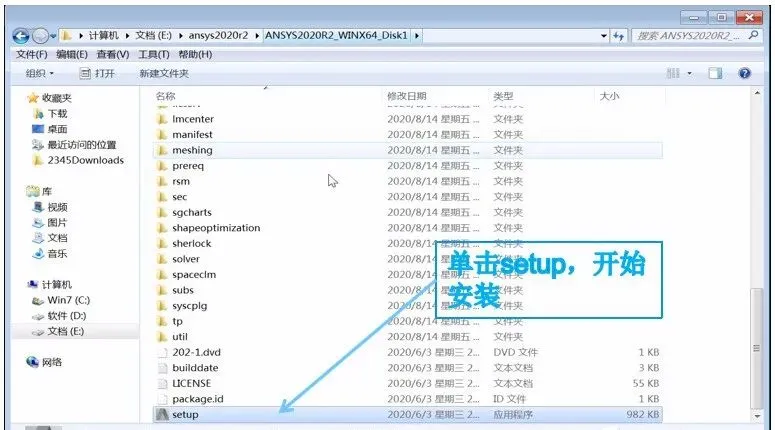Open the 工具(T) menu
The width and height of the screenshot is (775, 430).
point(154,54)
